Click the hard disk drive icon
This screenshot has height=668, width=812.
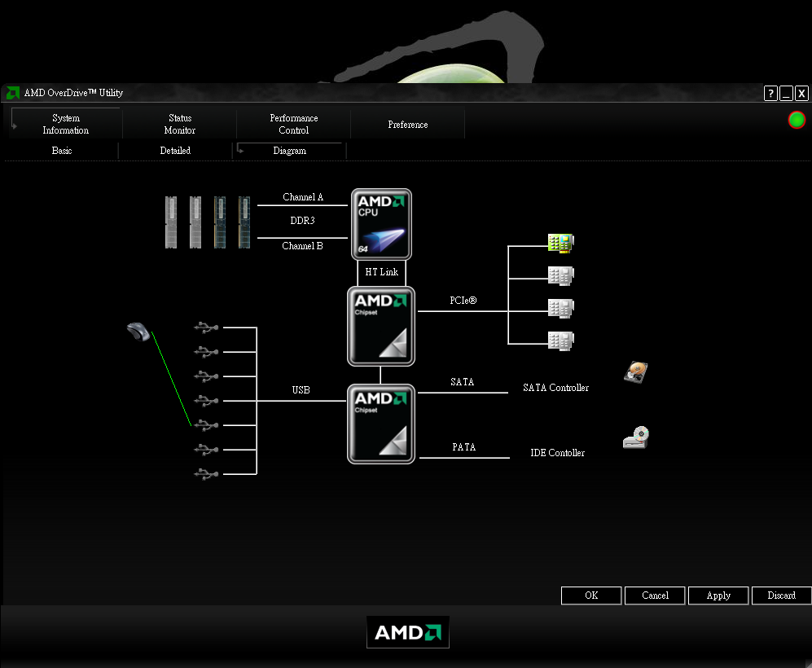(x=636, y=372)
